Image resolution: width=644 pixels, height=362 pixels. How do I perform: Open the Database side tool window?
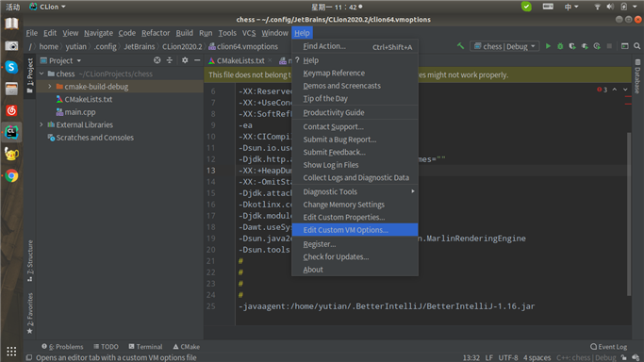pyautogui.click(x=637, y=76)
